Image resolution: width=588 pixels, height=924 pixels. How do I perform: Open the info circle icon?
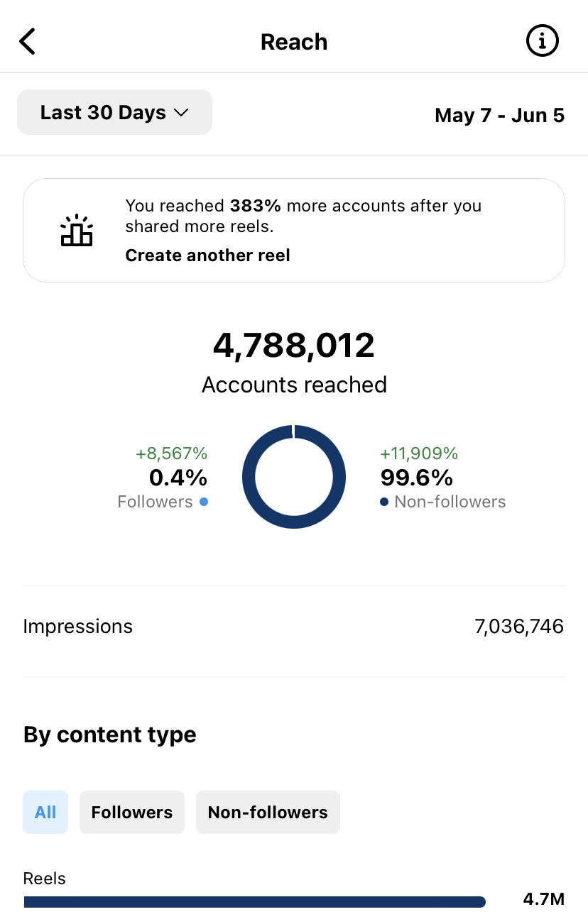point(542,42)
